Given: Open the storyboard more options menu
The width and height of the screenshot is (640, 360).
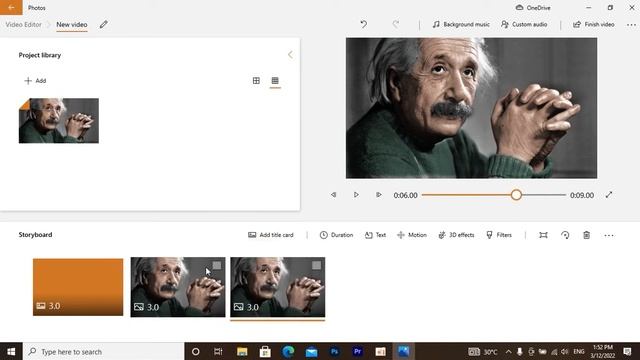Looking at the screenshot, I should (x=609, y=235).
